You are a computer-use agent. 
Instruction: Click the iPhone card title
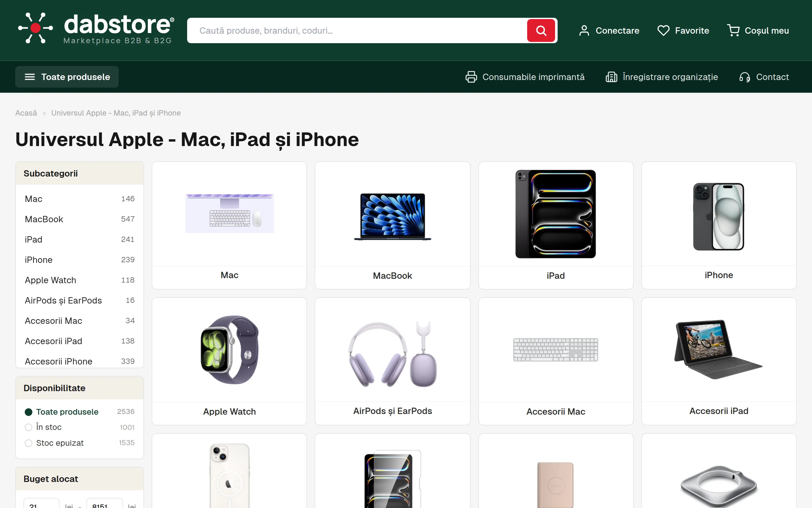(x=719, y=275)
